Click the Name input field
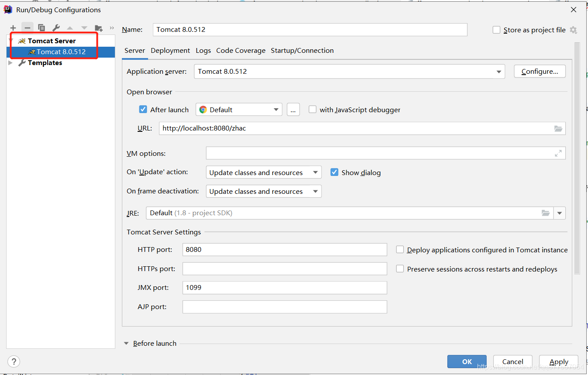The height and width of the screenshot is (375, 588). pos(310,30)
